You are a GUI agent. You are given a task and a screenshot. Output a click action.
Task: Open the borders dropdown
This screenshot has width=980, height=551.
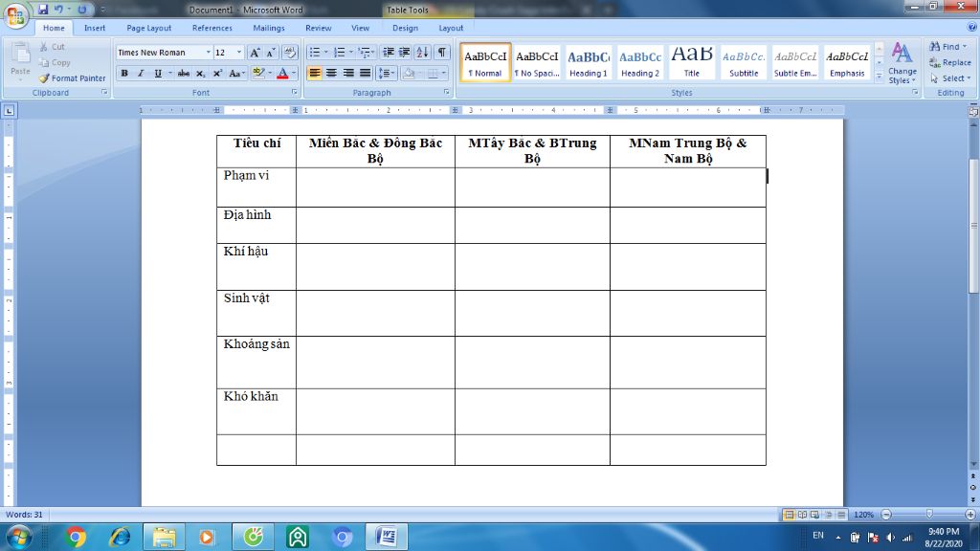(x=444, y=73)
